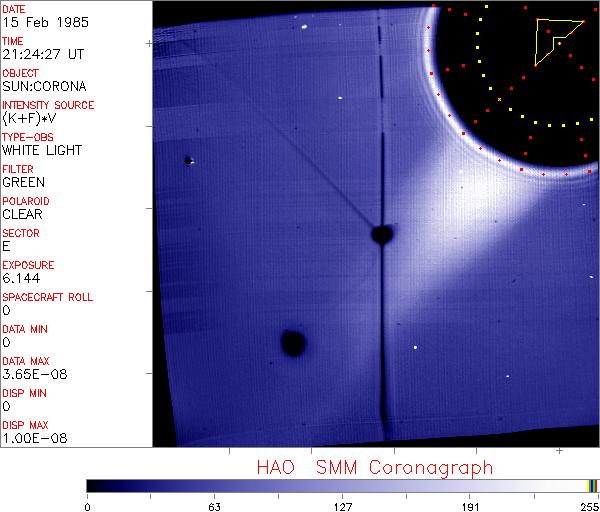Select the 3.65E-08 data max value
This screenshot has height=512, width=600.
click(35, 374)
